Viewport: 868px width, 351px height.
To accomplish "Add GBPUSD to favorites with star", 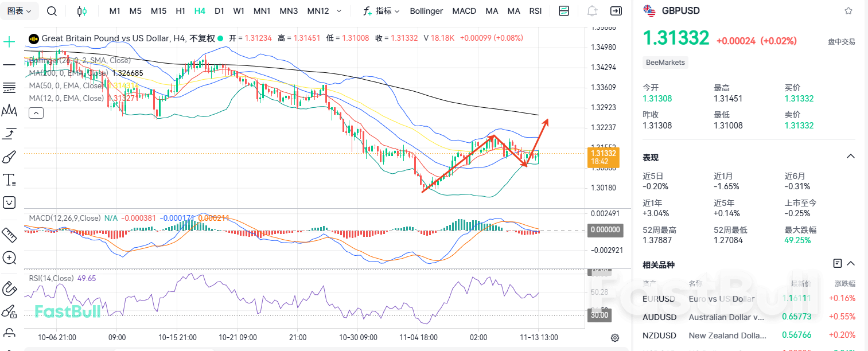I will [848, 11].
